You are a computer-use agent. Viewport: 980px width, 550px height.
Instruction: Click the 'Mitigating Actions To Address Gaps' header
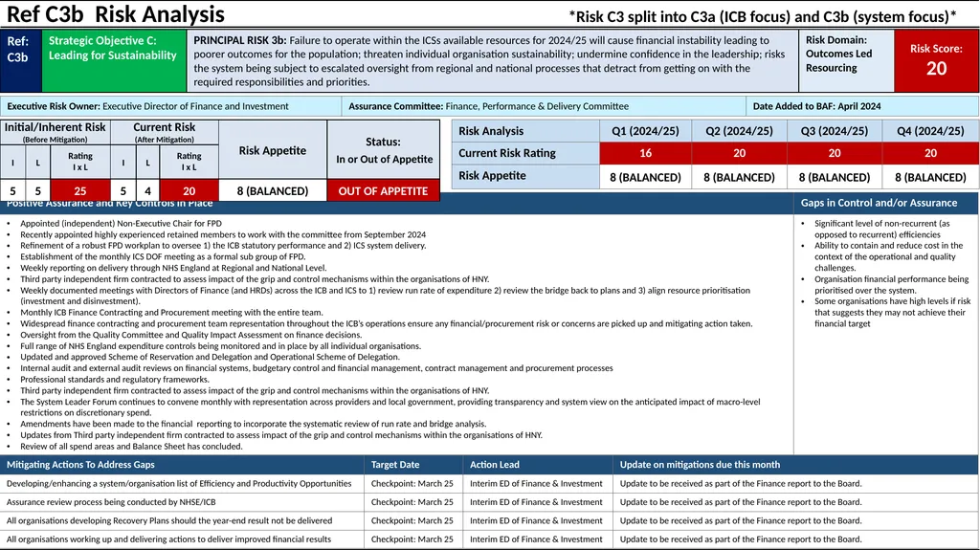(x=182, y=464)
